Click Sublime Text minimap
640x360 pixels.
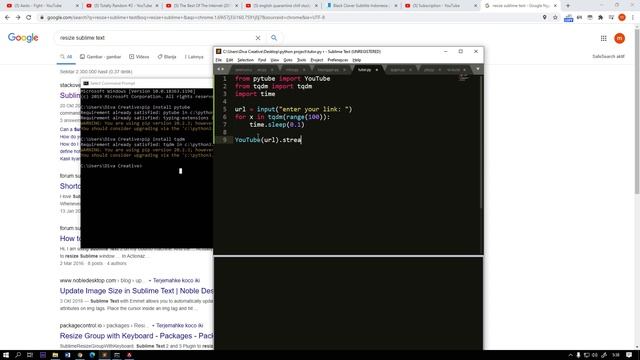(464, 78)
